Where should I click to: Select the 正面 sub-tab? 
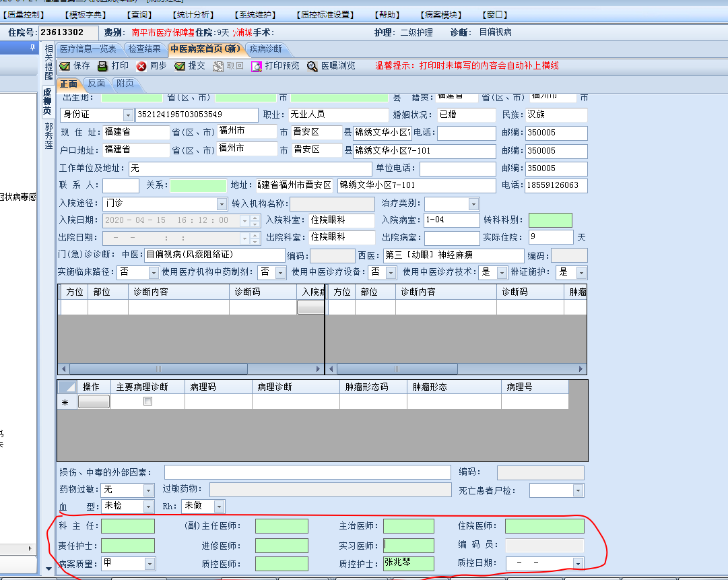tap(69, 84)
